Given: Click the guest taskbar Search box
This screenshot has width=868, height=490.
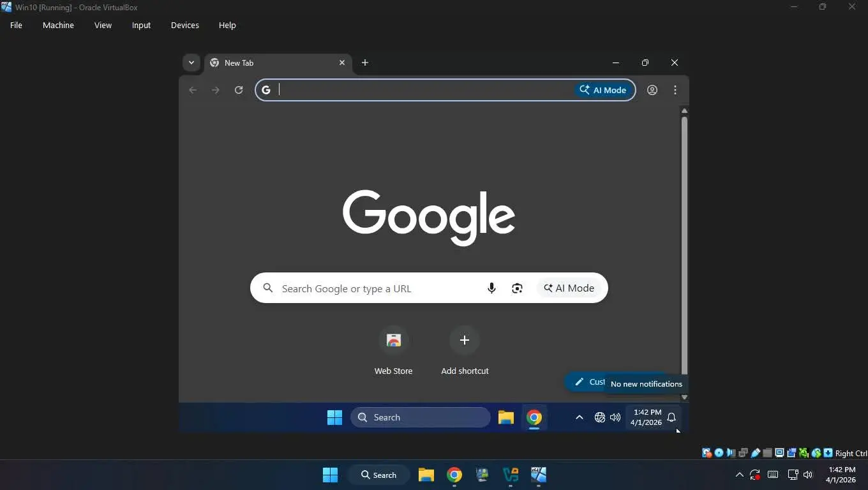Looking at the screenshot, I should [421, 417].
